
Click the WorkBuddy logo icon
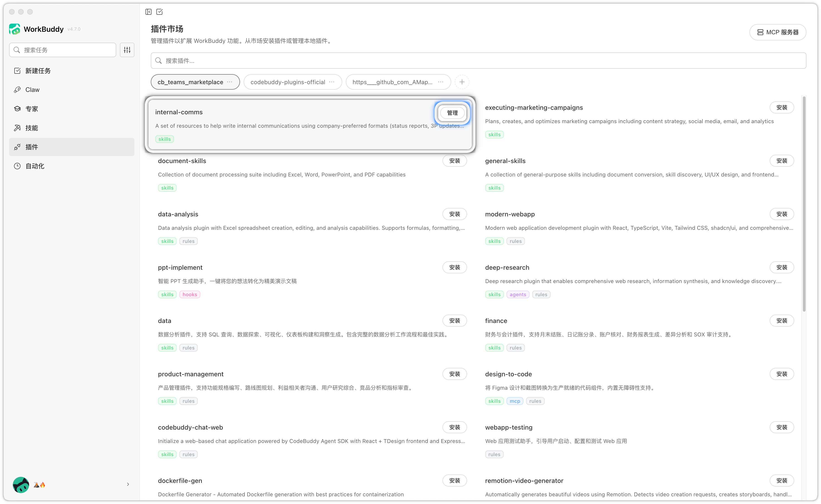point(14,29)
